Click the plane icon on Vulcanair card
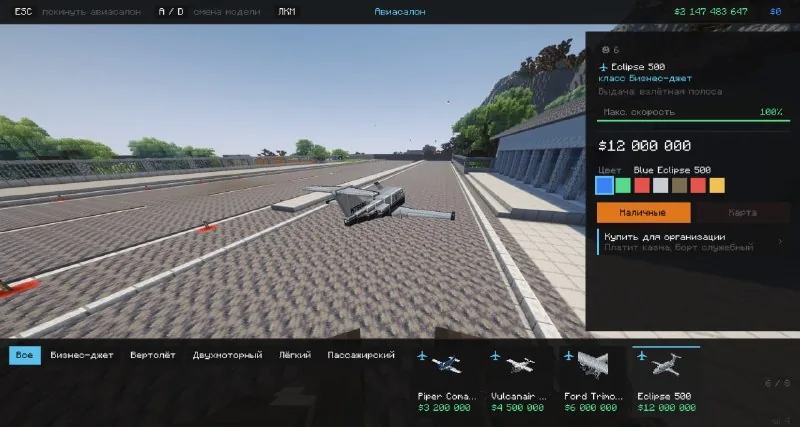Image resolution: width=800 pixels, height=427 pixels. [495, 356]
